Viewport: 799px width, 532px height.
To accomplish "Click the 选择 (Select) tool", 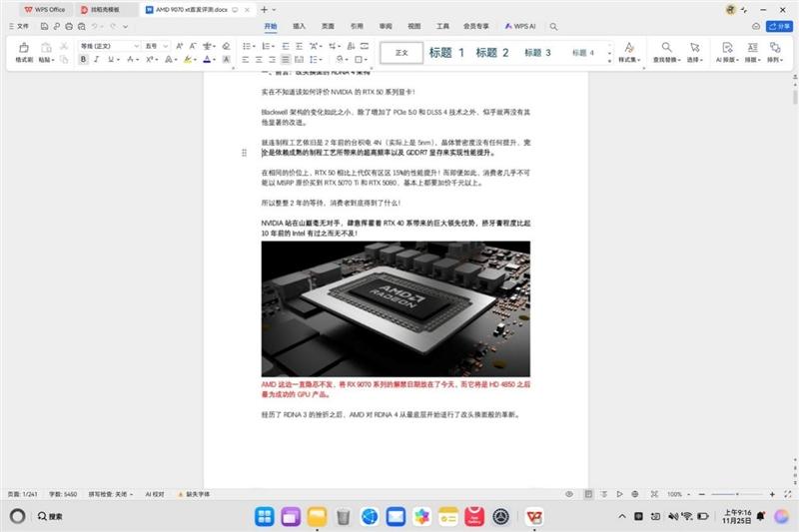I will (694, 52).
